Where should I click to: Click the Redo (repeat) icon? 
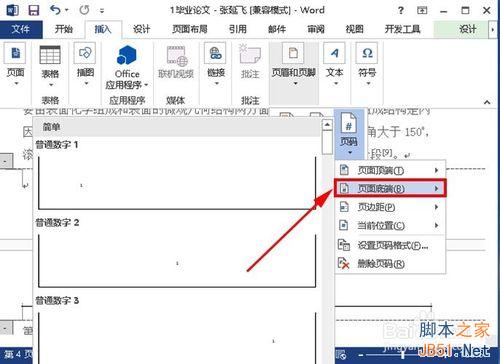[84, 10]
